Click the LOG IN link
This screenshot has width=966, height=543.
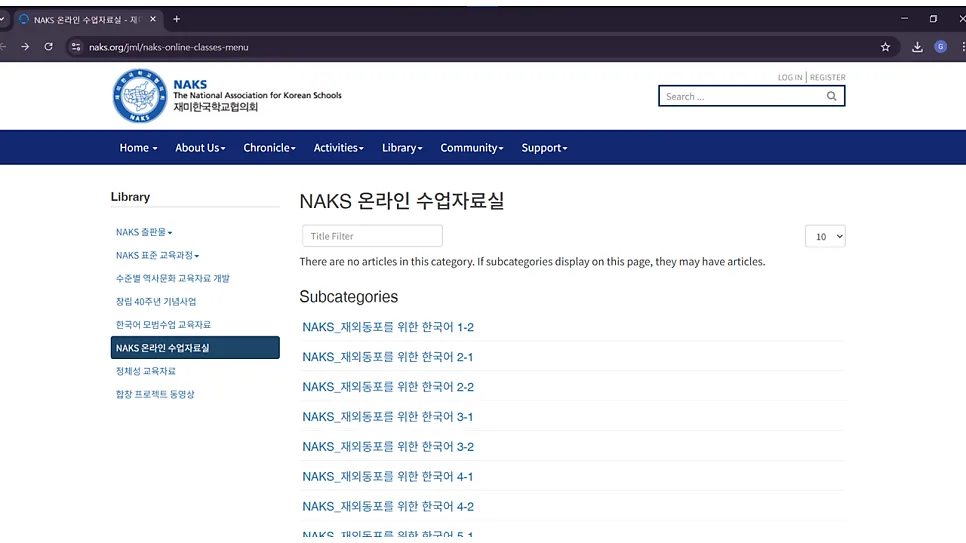(x=790, y=78)
